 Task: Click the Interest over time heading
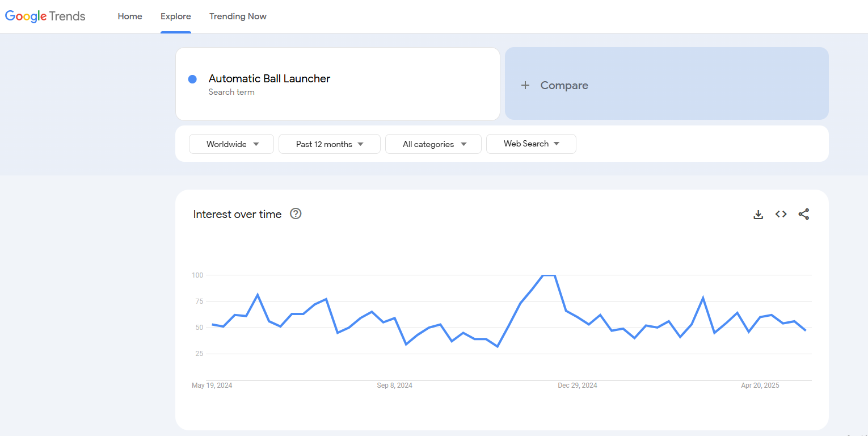[237, 214]
